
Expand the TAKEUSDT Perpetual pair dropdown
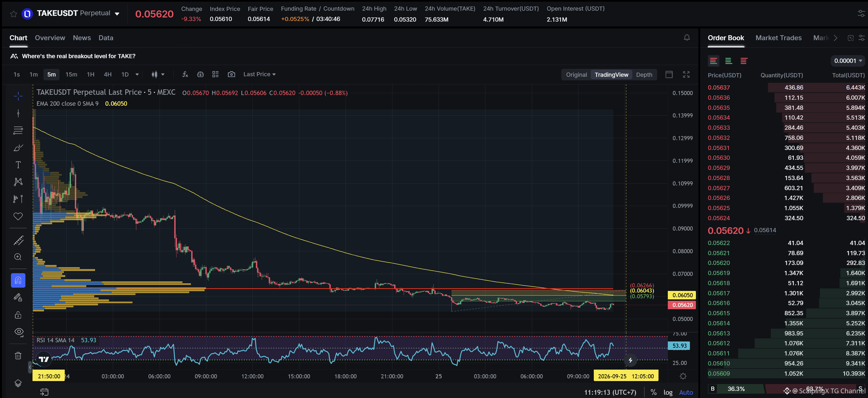(x=117, y=14)
